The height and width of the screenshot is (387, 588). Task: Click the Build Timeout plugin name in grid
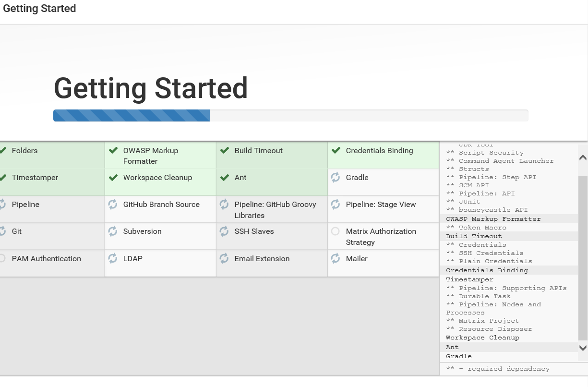(x=259, y=150)
